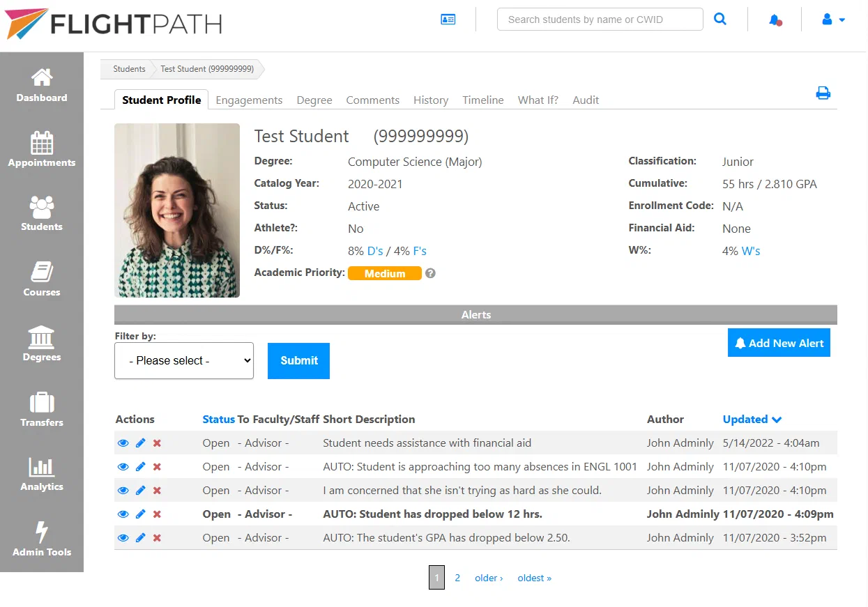Open Analytics from the sidebar
The height and width of the screenshot is (607, 868).
(42, 474)
